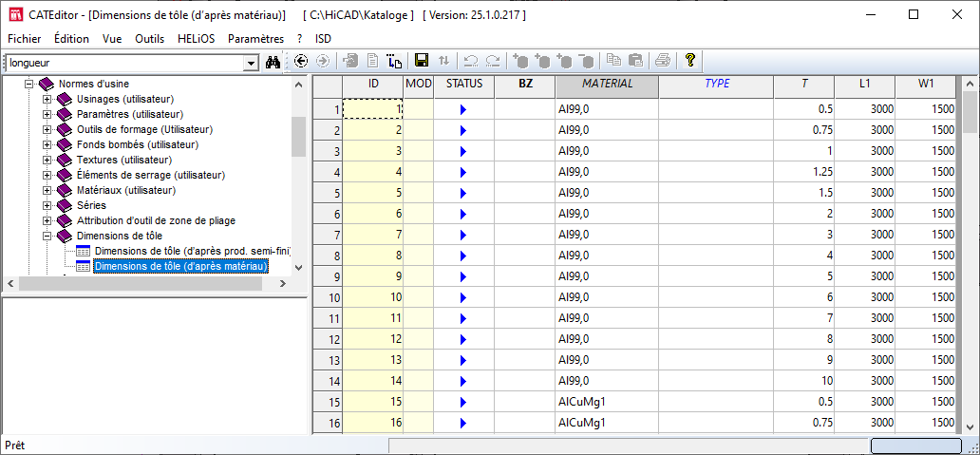Click the purple book icon beside Matériaux
Viewport: 980px width, 455px height.
pyautogui.click(x=64, y=190)
